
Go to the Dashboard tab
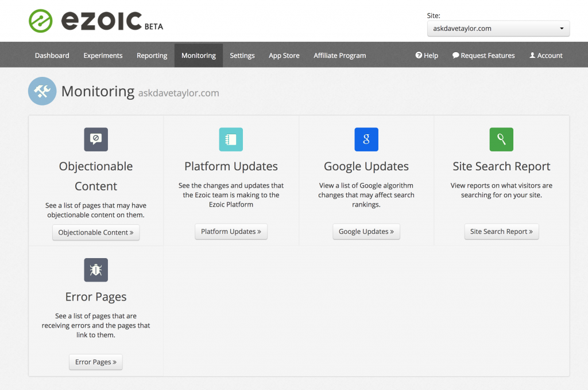[52, 56]
